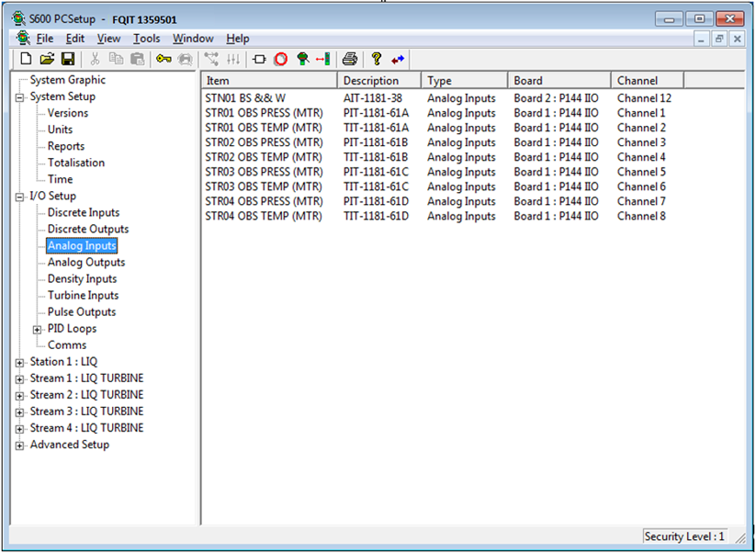The height and width of the screenshot is (553, 756).
Task: Click the yellow key login icon
Action: pyautogui.click(x=164, y=60)
